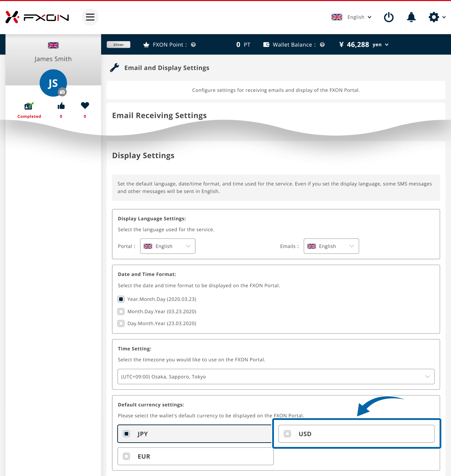
Task: Click the crown FXON Point icon
Action: click(146, 45)
